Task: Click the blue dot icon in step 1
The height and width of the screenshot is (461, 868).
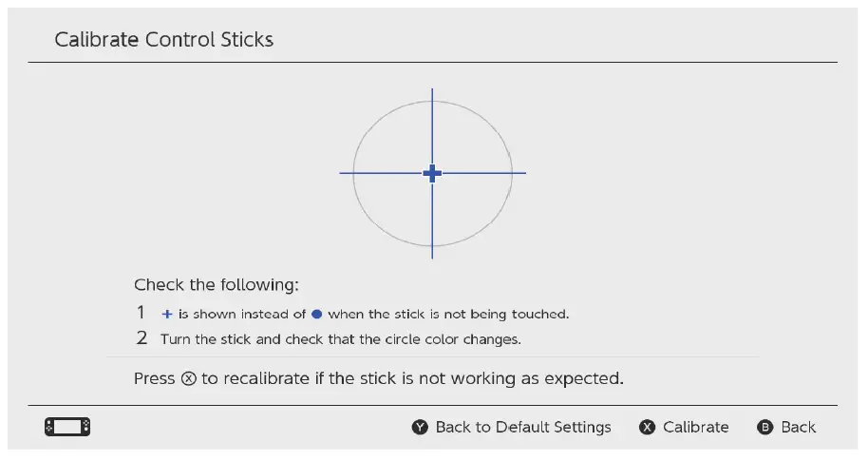Action: coord(317,314)
